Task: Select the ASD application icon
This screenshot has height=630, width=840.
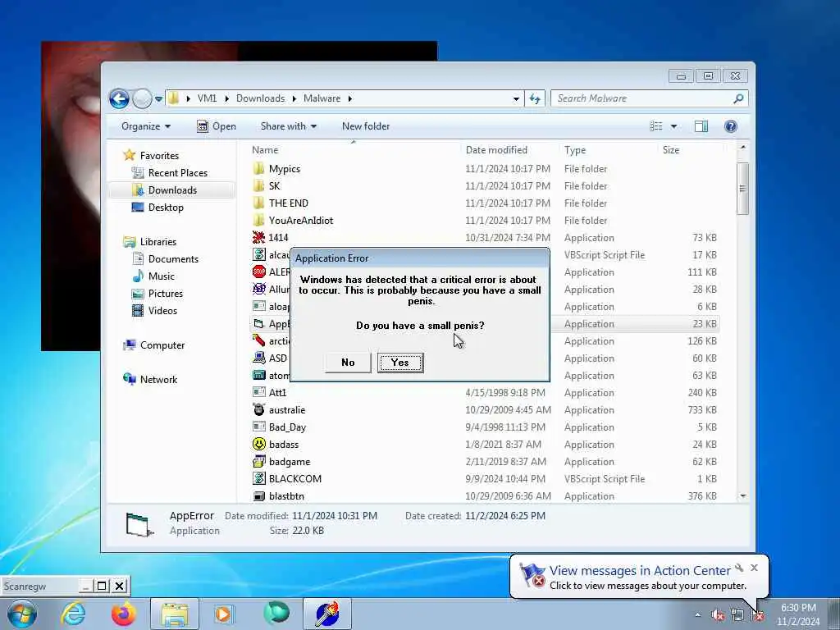Action: point(258,358)
